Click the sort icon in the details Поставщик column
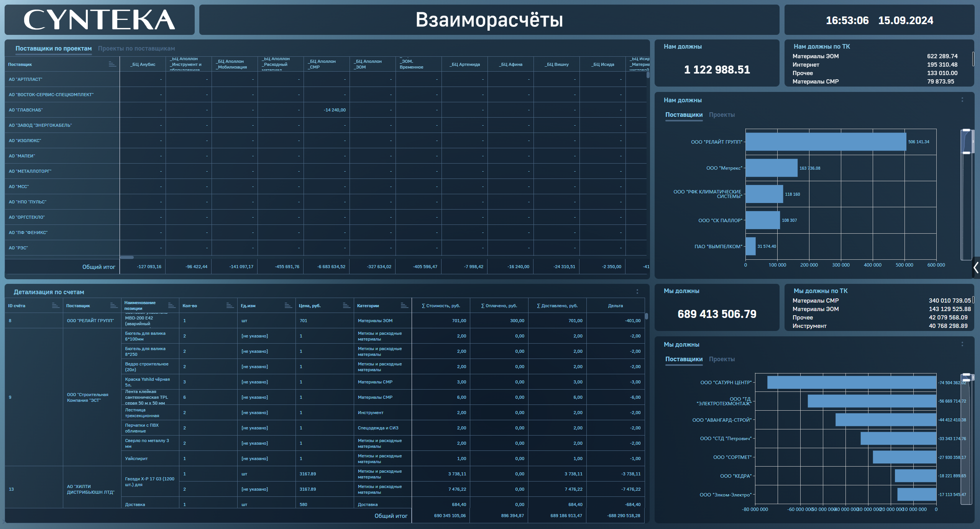980x529 pixels. (x=113, y=305)
